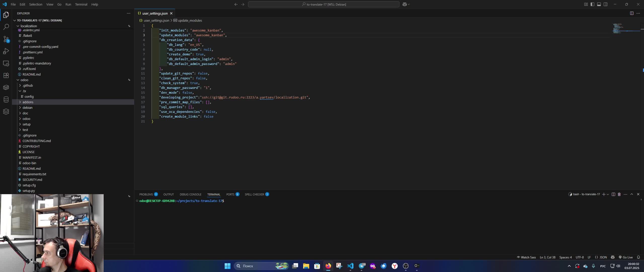Kill the terminal with trash icon

(619, 194)
